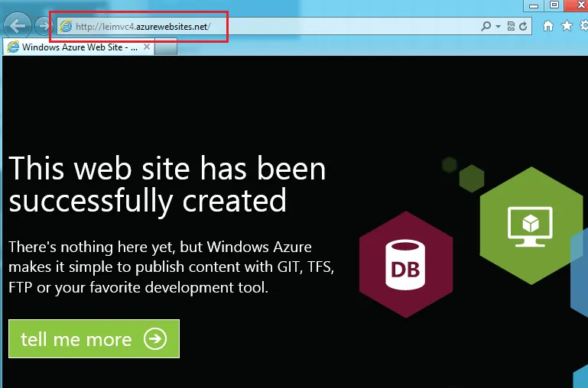Click the Internet Explorer icon in address bar
Screen dimensions: 588x388
(x=66, y=26)
